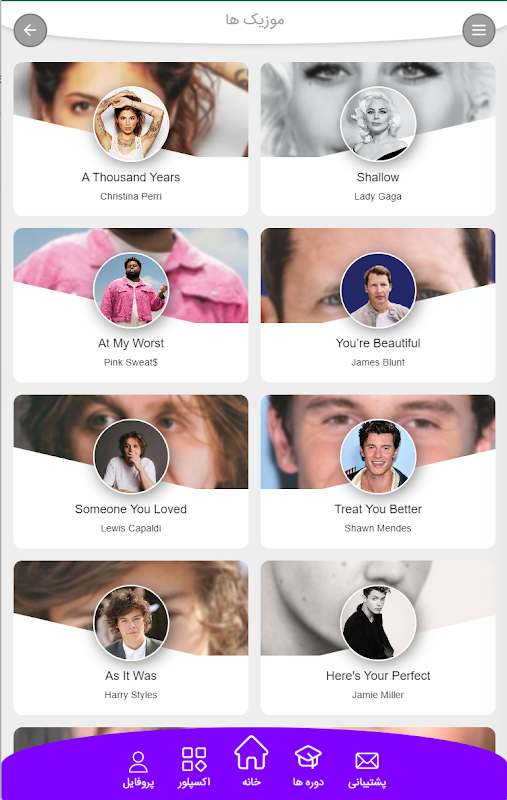Open the explore tab (اکسپلور)

[194, 767]
